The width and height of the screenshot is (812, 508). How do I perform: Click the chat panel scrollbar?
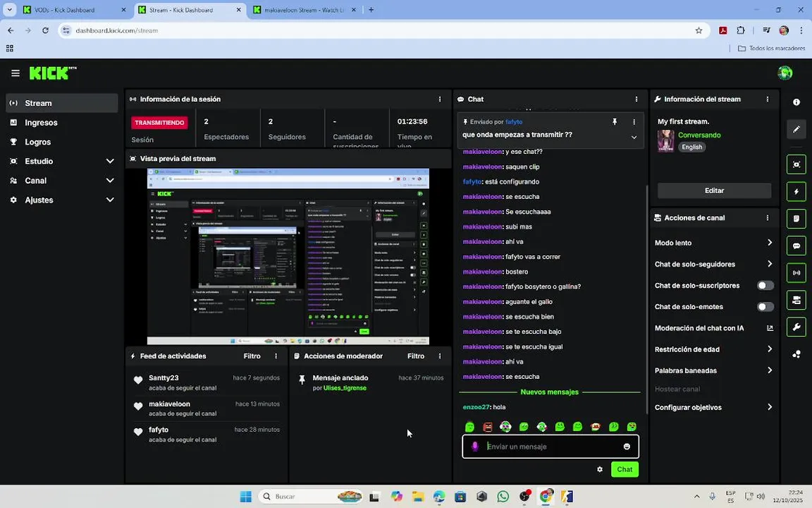coord(646,299)
